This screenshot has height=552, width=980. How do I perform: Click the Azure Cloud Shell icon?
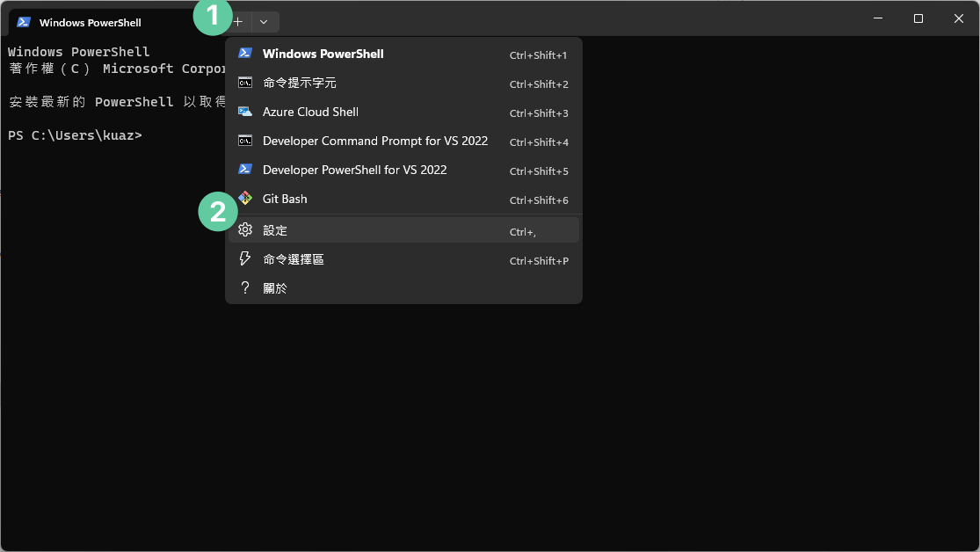pos(245,112)
